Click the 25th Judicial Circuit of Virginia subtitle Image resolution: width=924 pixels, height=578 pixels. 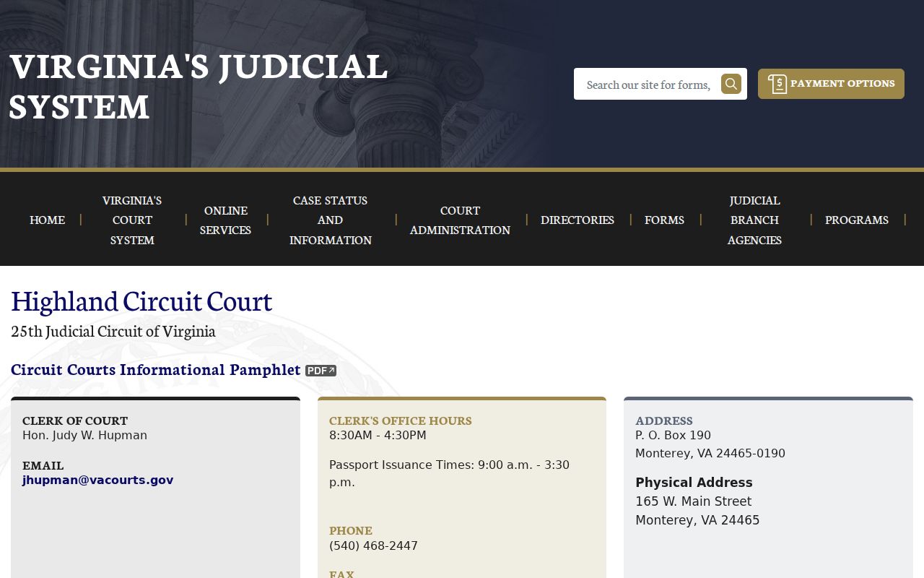tap(113, 331)
